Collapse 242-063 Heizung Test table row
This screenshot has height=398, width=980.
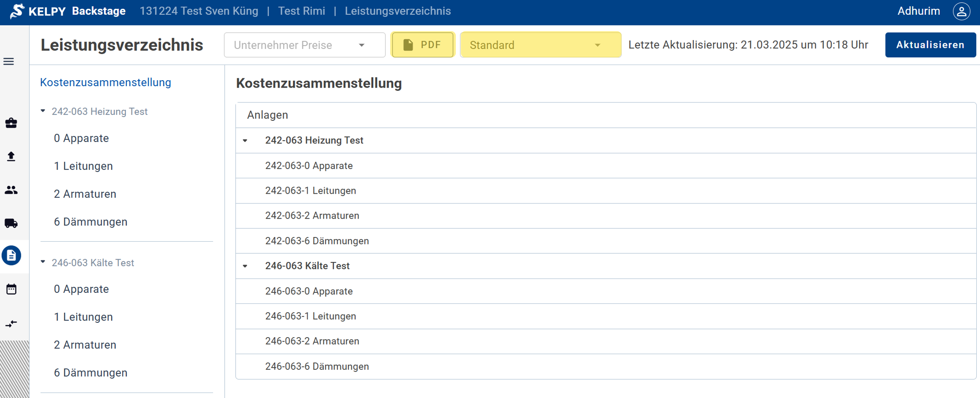pyautogui.click(x=245, y=141)
